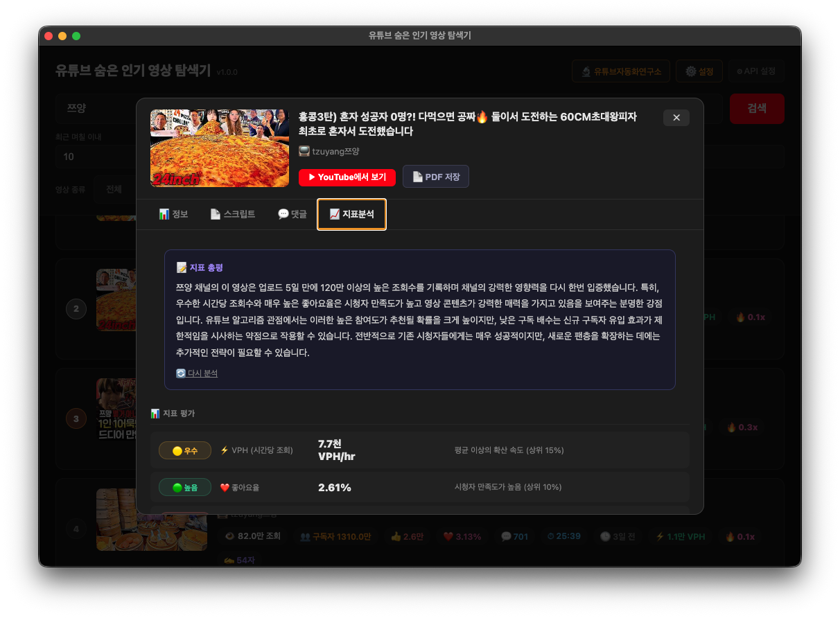Click the 2.61% like-rate value
Viewport: 840px width, 618px height.
click(335, 488)
